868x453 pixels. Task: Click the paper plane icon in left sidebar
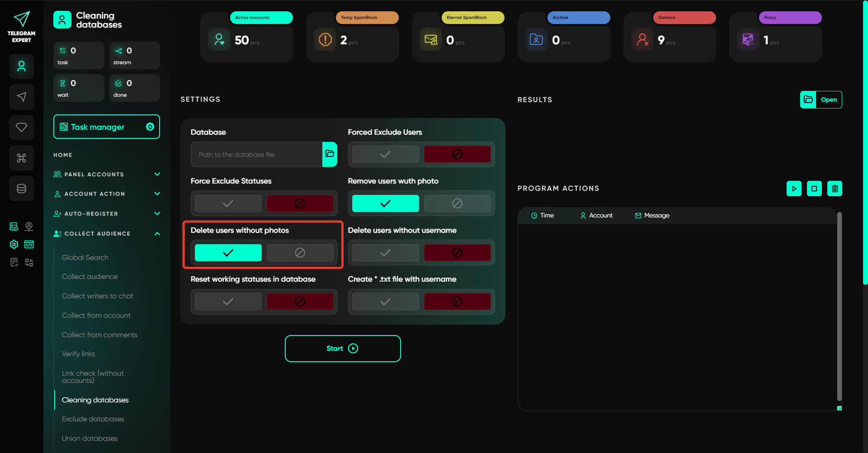tap(21, 97)
